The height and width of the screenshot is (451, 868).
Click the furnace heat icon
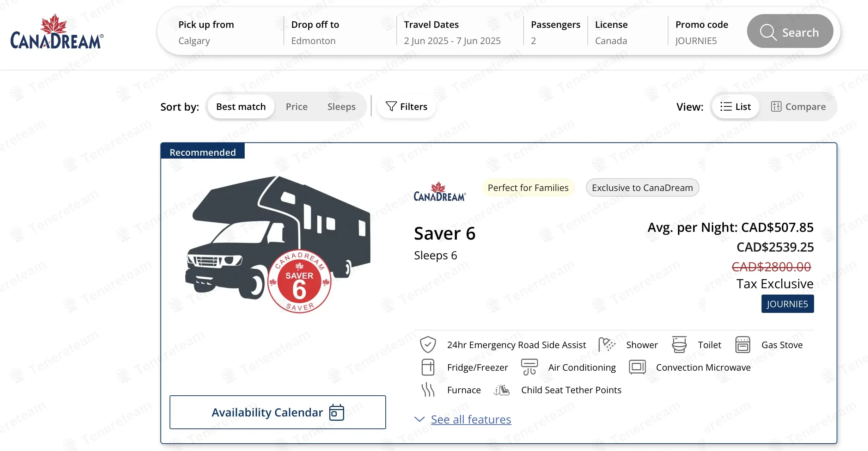click(x=428, y=390)
